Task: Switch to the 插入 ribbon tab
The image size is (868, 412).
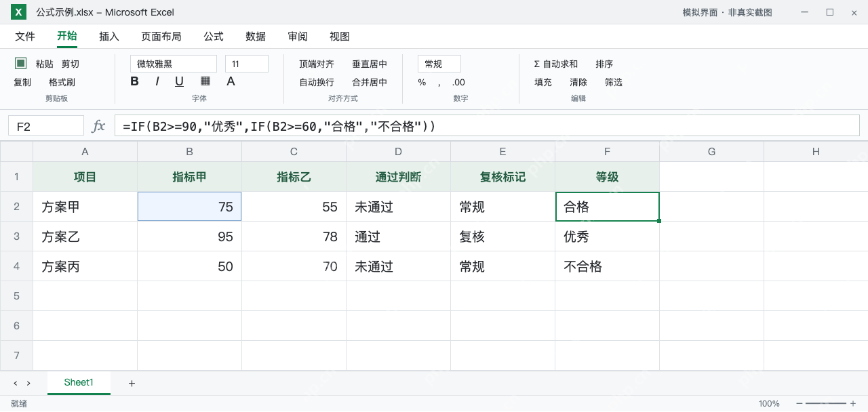Action: point(109,37)
